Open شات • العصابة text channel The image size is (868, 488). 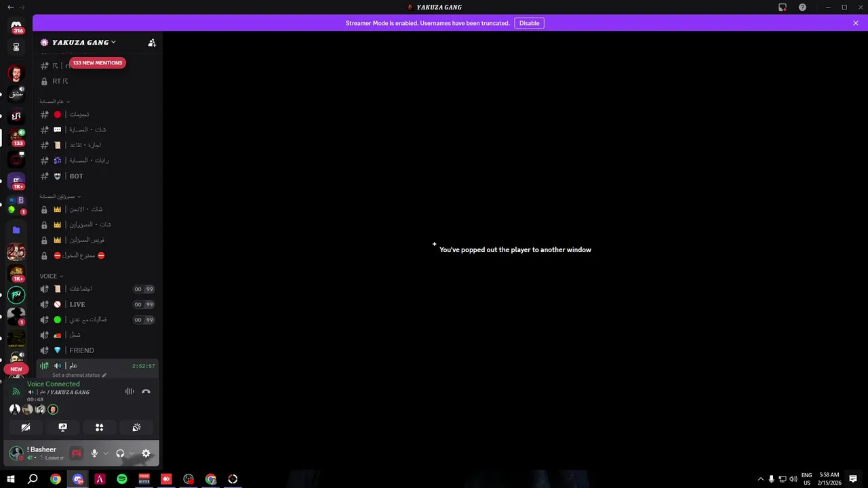tap(98, 129)
